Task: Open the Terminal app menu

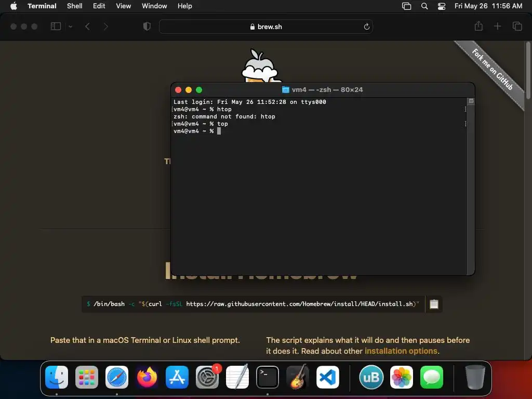Action: click(x=42, y=6)
